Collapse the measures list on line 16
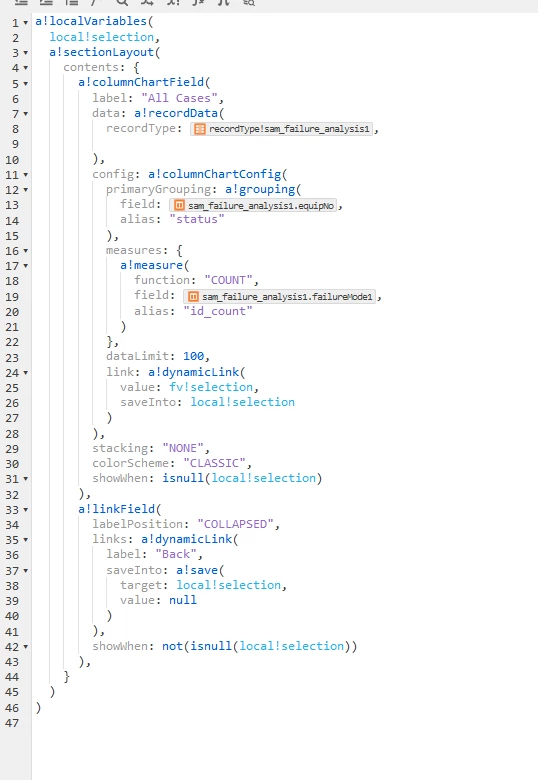This screenshot has height=780, width=538. [x=25, y=251]
